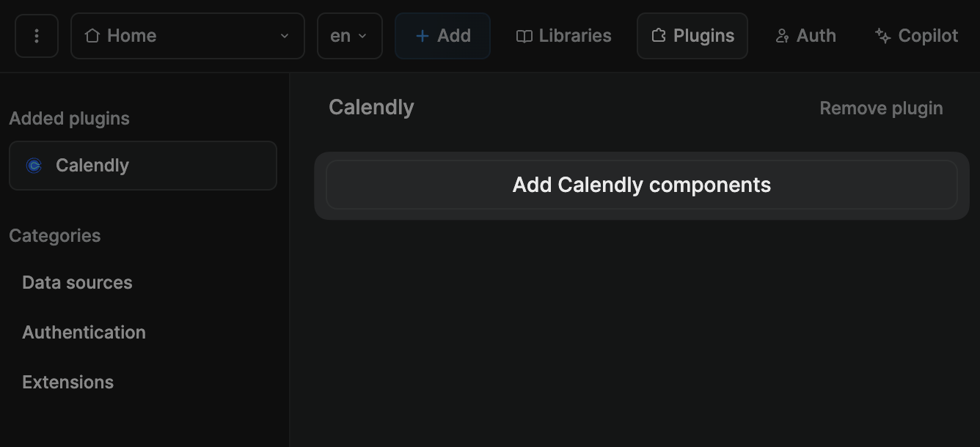Toggle the Data sources category filter
Image resolution: width=980 pixels, height=447 pixels.
tap(77, 282)
